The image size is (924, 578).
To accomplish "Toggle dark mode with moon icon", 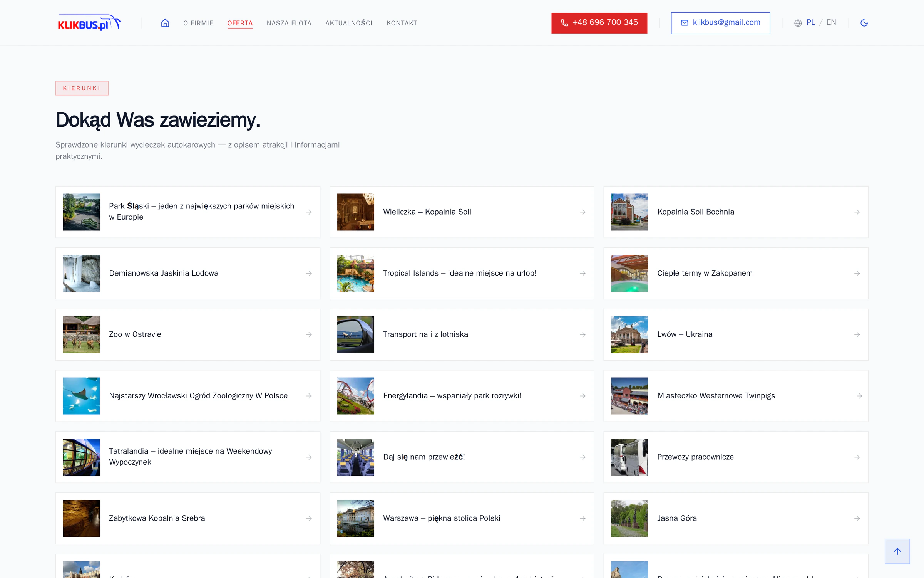I will click(864, 23).
